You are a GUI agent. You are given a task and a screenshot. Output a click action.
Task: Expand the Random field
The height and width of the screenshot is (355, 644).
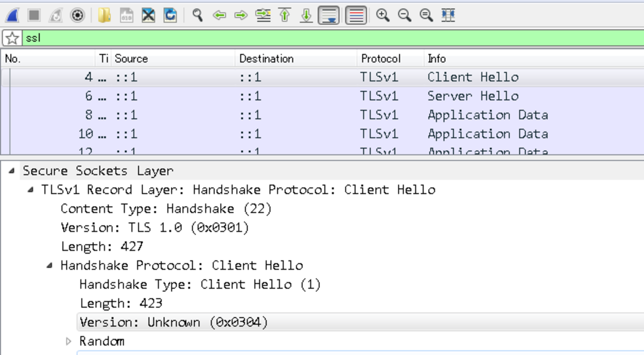pos(69,341)
